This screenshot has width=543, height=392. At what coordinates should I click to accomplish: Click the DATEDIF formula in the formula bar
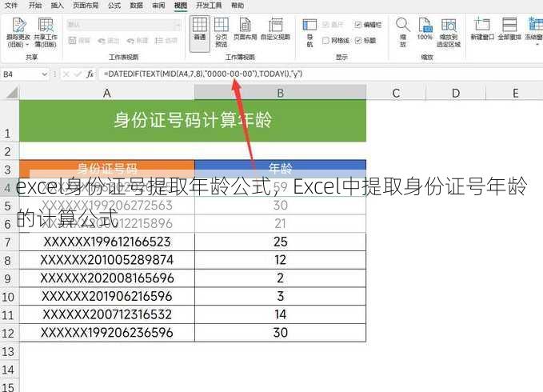[203, 74]
